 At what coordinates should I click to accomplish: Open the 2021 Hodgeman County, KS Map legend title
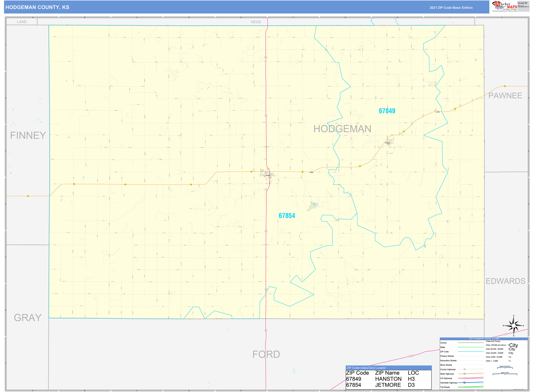pyautogui.click(x=484, y=339)
